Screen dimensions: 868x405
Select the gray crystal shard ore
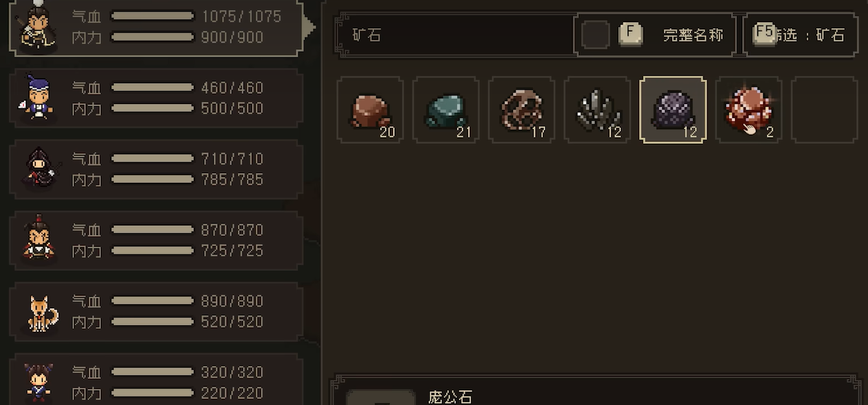[597, 110]
